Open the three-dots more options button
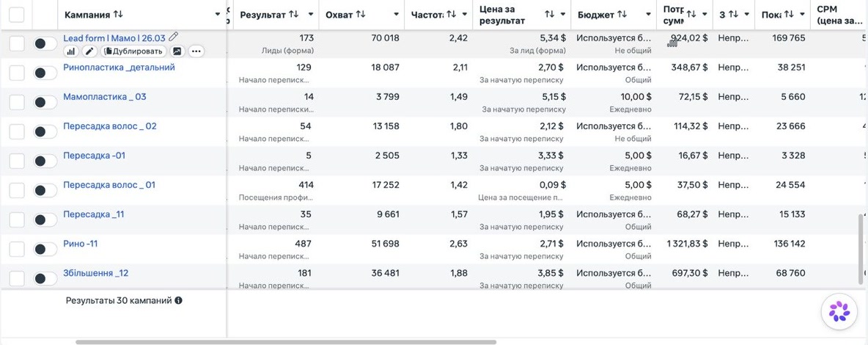868x345 pixels. (x=196, y=51)
